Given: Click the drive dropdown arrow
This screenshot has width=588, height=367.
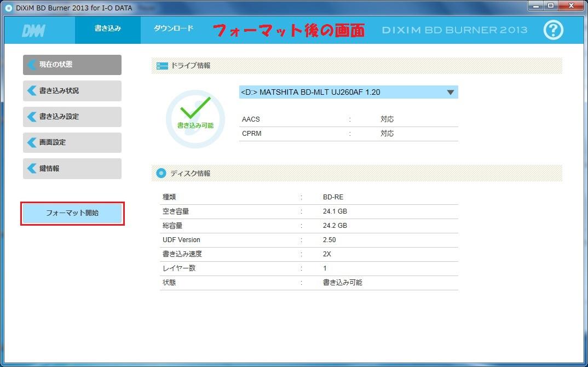Looking at the screenshot, I should [x=451, y=93].
